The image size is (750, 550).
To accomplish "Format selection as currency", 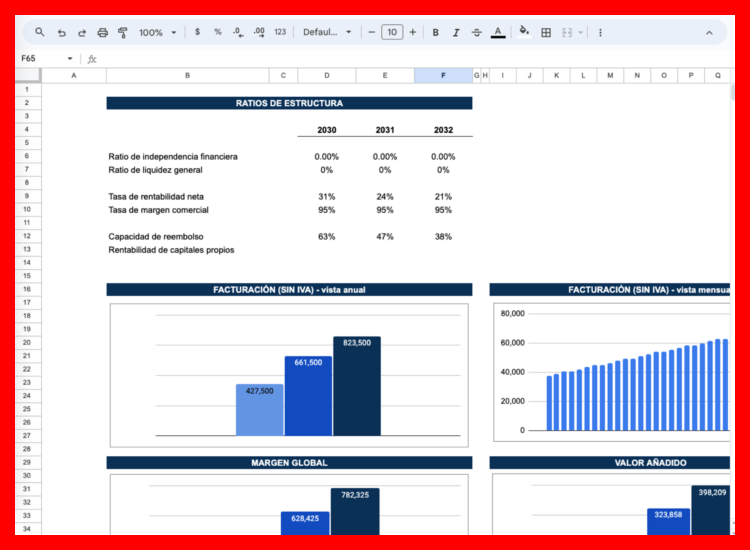I will [x=198, y=32].
